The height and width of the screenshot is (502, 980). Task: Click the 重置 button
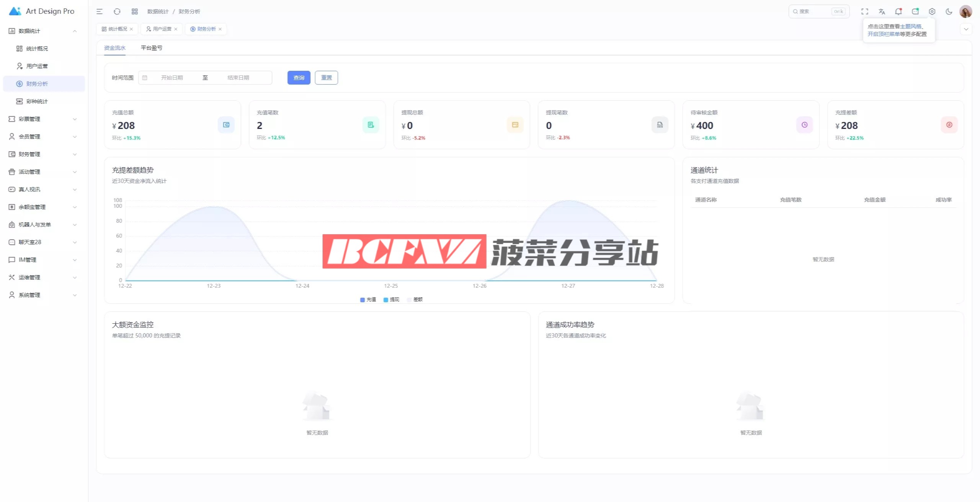tap(326, 78)
